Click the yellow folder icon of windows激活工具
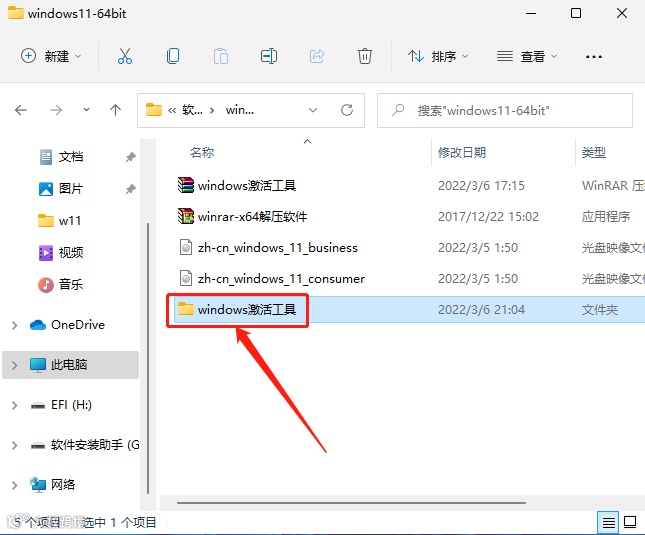 (186, 308)
